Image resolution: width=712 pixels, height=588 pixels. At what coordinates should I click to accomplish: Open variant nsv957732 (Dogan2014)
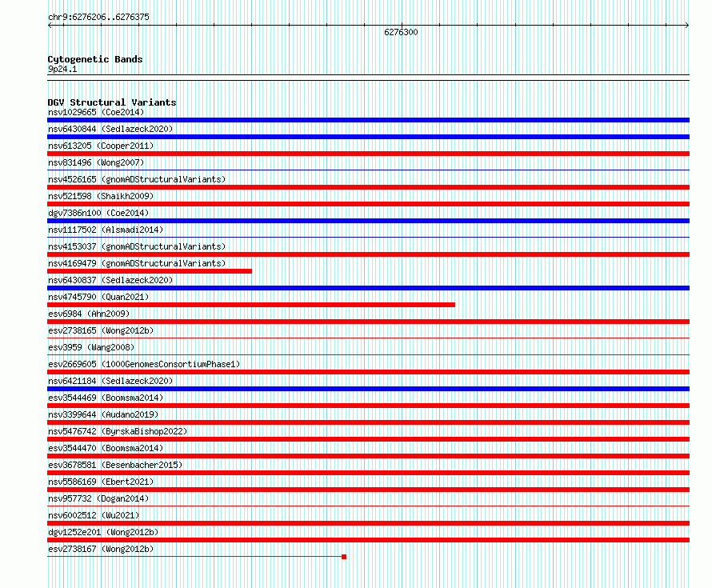(98, 498)
